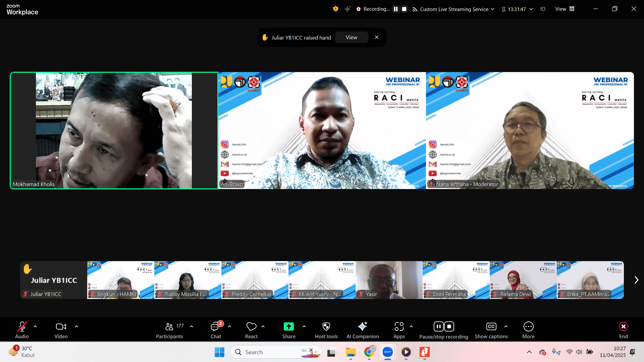Image resolution: width=644 pixels, height=362 pixels.
Task: Expand the meeting timer dropdown arrow
Action: (x=531, y=9)
